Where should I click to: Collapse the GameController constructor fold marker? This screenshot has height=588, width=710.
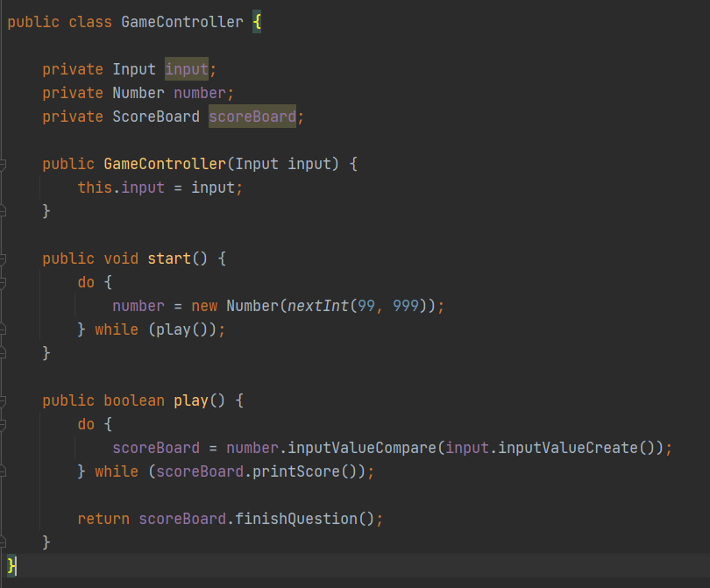point(3,165)
